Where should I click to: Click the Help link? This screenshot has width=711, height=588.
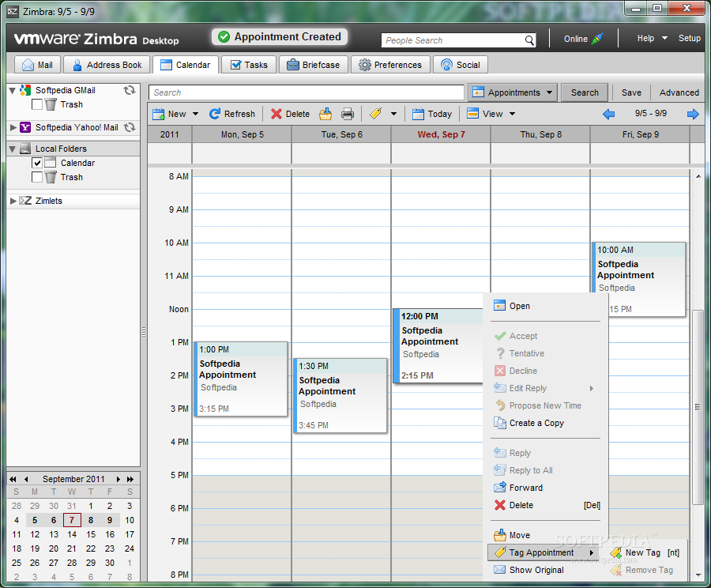pos(645,38)
